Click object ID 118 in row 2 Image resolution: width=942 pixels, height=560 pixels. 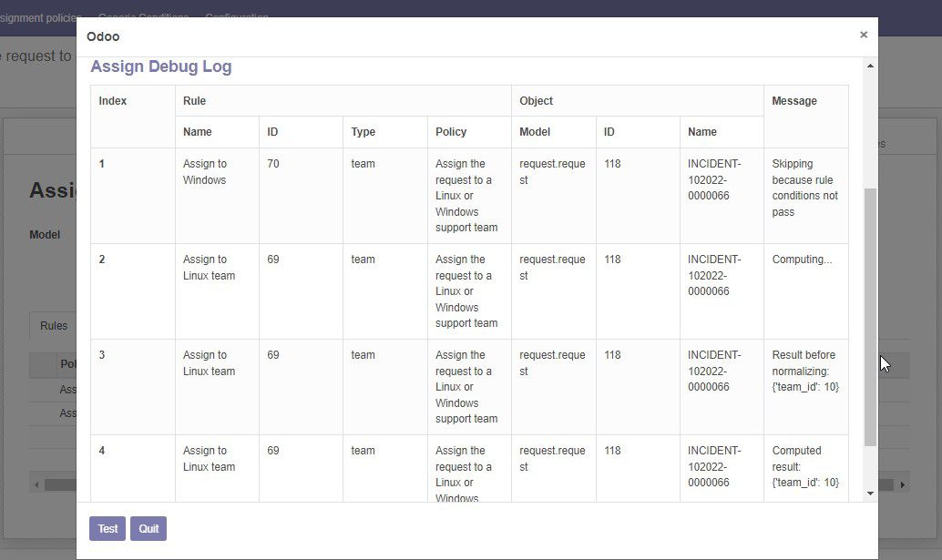coord(612,260)
